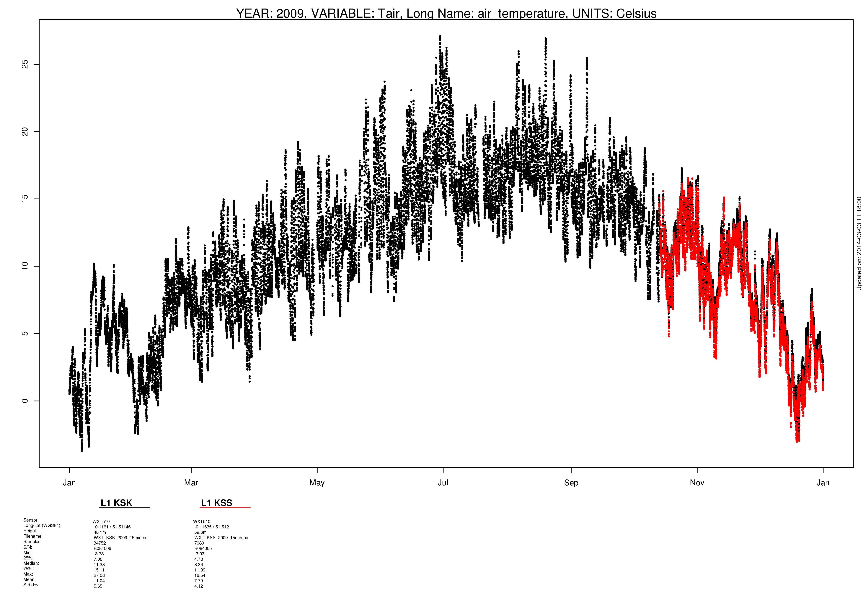
Task: Click the y-axis label 5
Action: coord(25,334)
